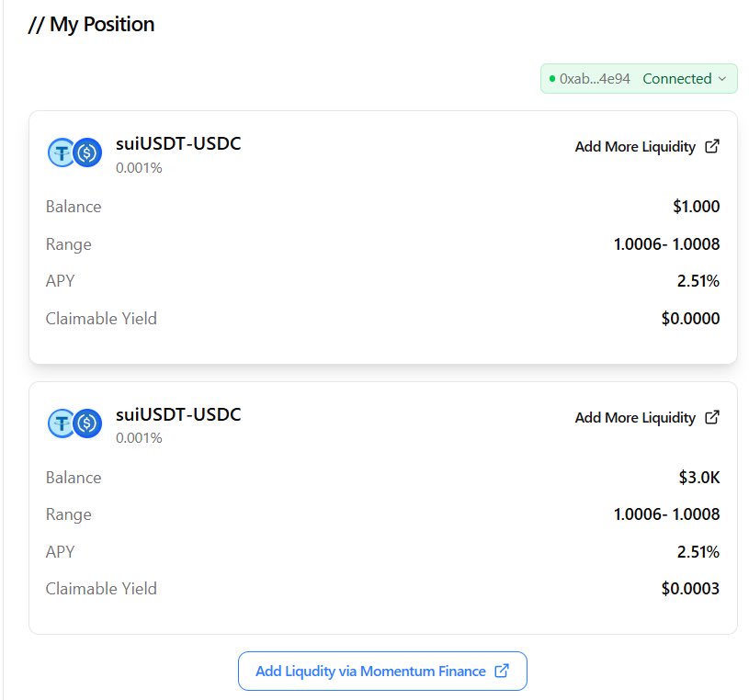Screen dimensions: 749x700
Task: Click the external link icon in second position card
Action: [711, 417]
